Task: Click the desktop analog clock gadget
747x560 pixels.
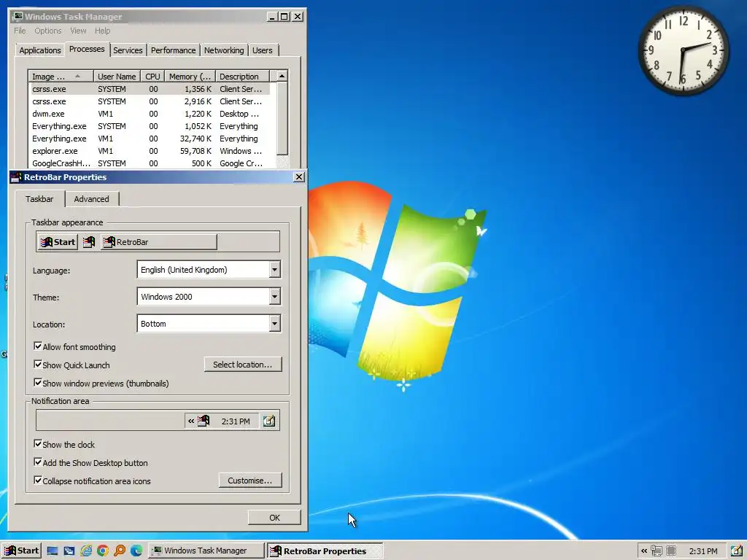Action: click(683, 50)
